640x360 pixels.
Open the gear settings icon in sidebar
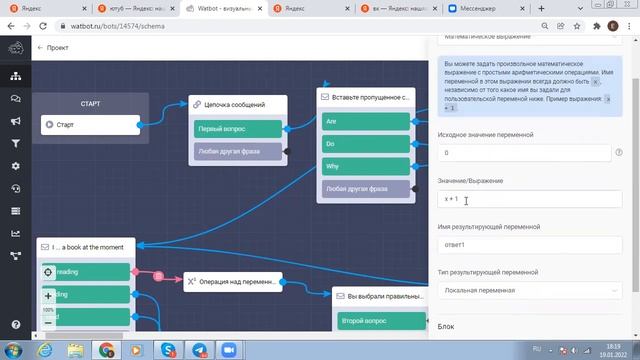[16, 166]
